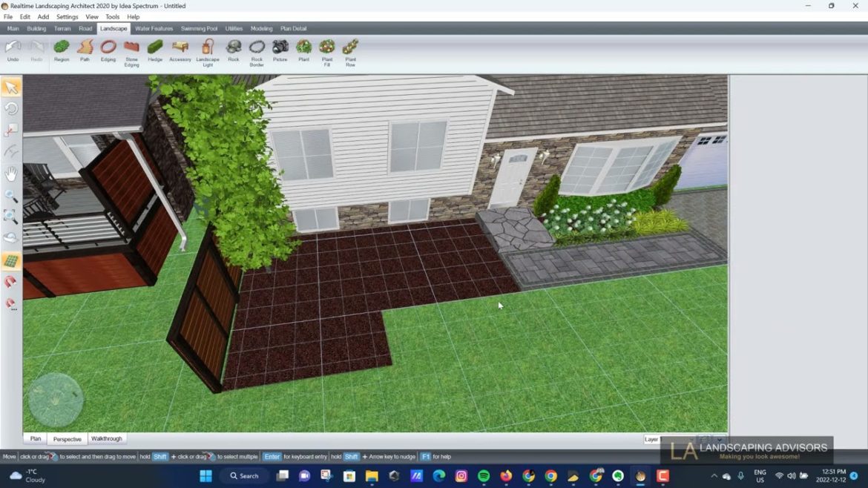Open the Walkthrough view
Viewport: 868px width, 488px height.
(x=107, y=438)
